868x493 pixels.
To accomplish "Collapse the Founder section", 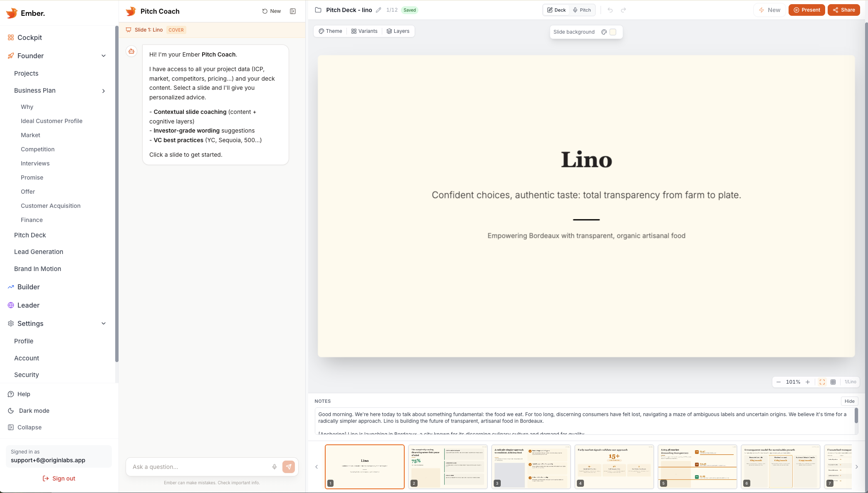I will (x=104, y=56).
